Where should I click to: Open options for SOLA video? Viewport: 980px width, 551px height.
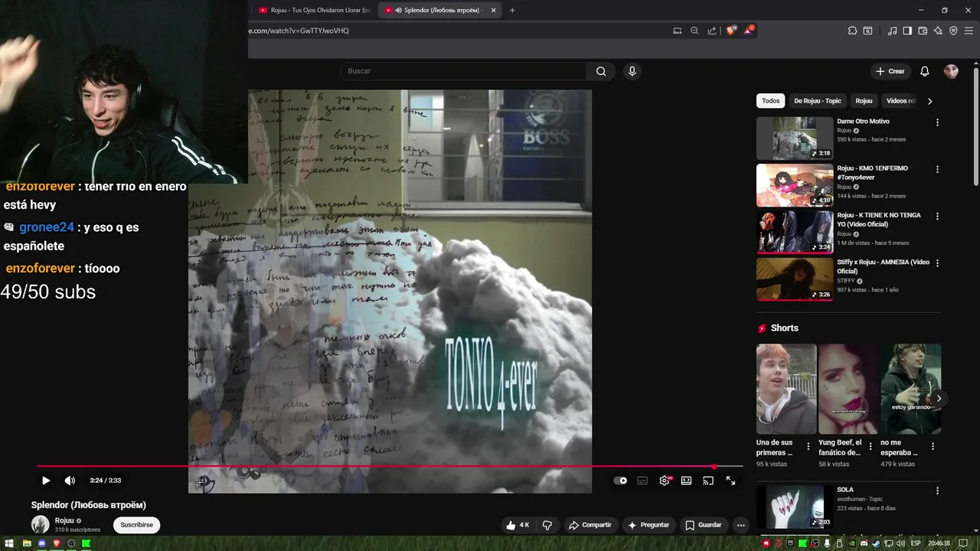pyautogui.click(x=937, y=491)
